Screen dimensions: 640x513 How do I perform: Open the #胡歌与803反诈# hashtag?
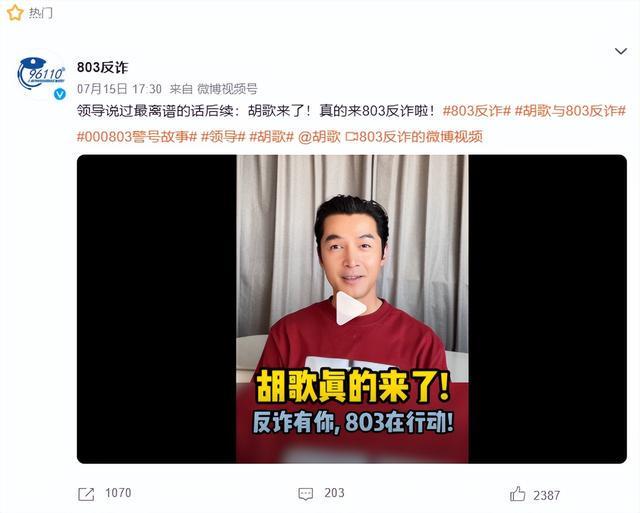570,111
